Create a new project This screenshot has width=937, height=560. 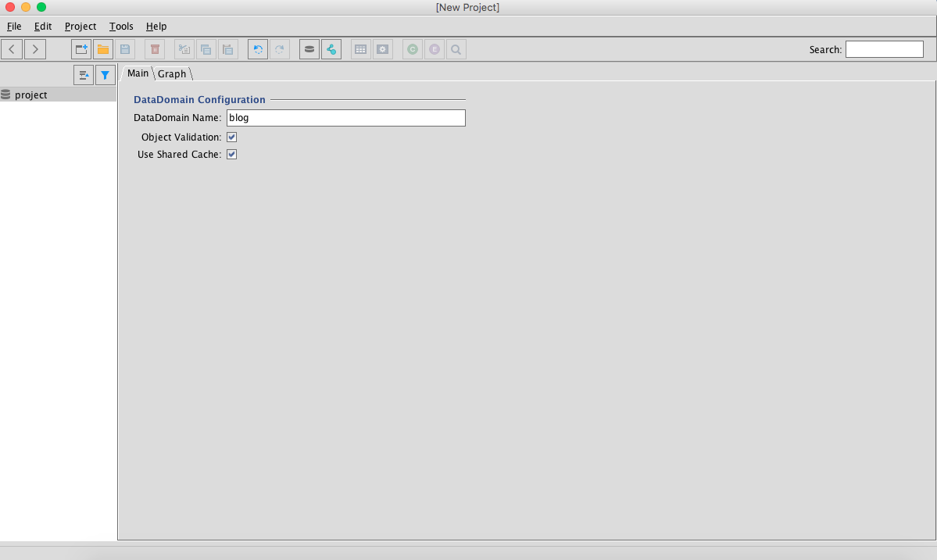(x=81, y=49)
